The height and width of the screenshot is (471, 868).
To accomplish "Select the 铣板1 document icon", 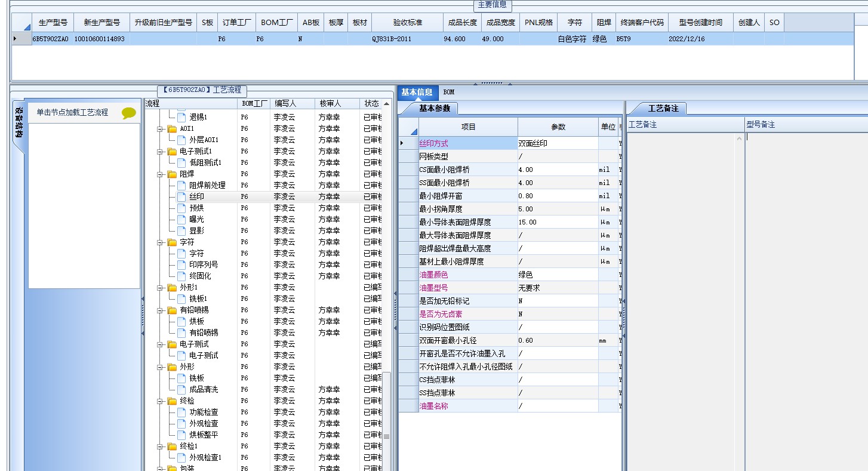I will pos(181,298).
